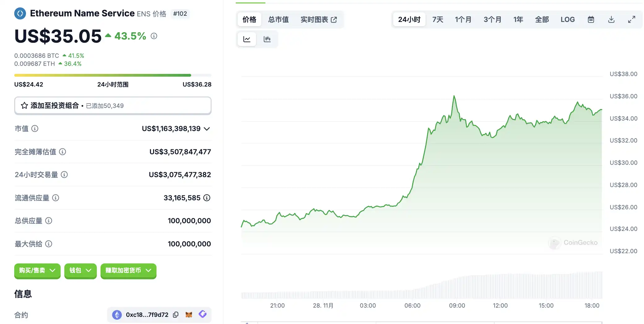Click the download chart data icon
The height and width of the screenshot is (324, 644).
[x=611, y=19]
